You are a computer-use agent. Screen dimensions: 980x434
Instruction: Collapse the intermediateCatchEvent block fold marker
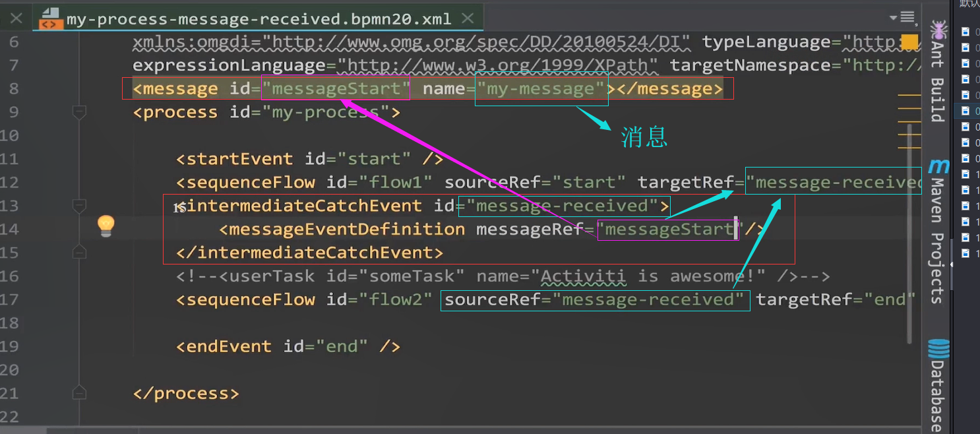(x=78, y=204)
